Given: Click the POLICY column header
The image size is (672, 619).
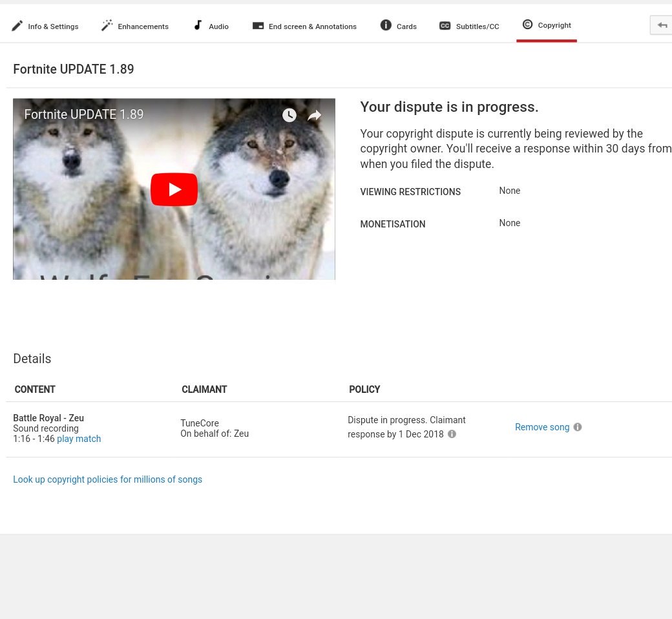Looking at the screenshot, I should [364, 389].
